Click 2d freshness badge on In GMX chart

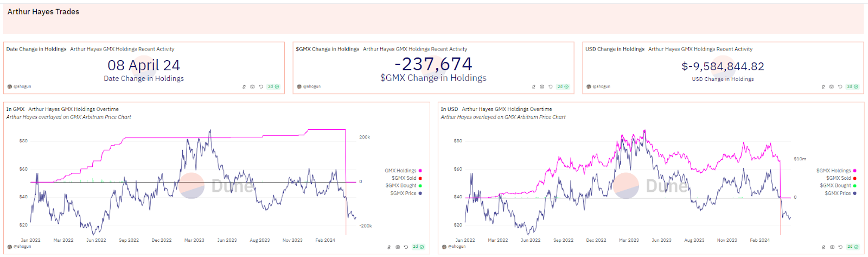(418, 247)
